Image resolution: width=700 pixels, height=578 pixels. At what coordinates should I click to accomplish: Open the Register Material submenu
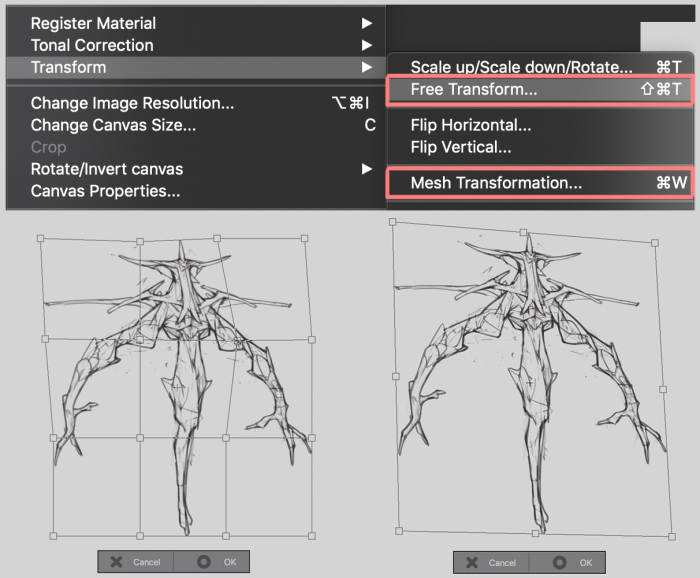(93, 23)
